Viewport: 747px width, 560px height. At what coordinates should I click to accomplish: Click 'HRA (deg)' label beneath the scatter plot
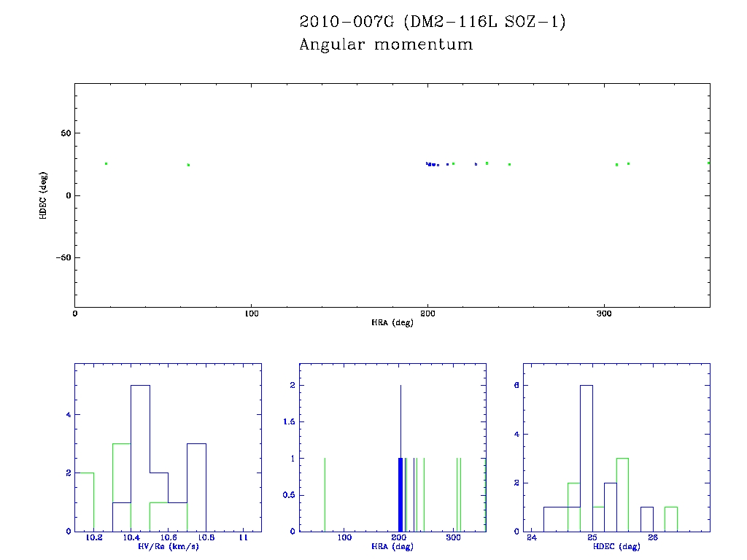(392, 322)
